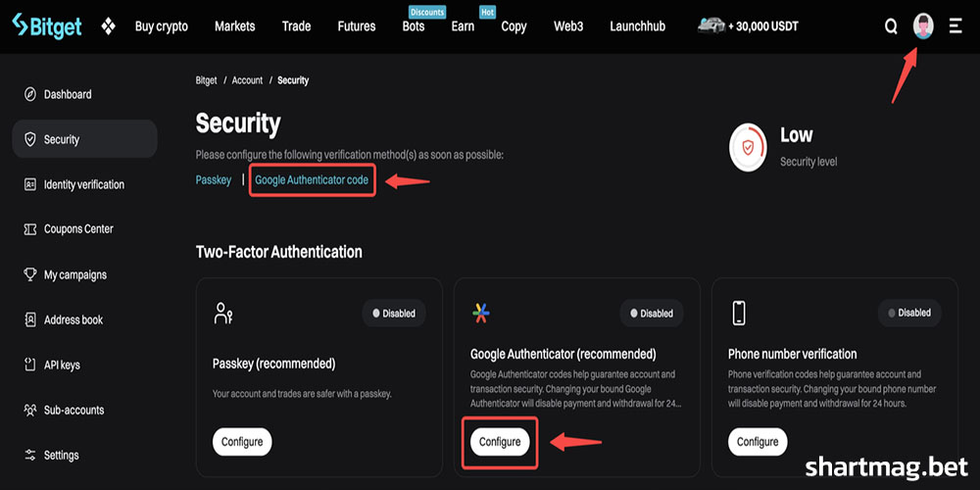Open the search magnifier icon
Image resolution: width=980 pixels, height=490 pixels.
(x=891, y=26)
